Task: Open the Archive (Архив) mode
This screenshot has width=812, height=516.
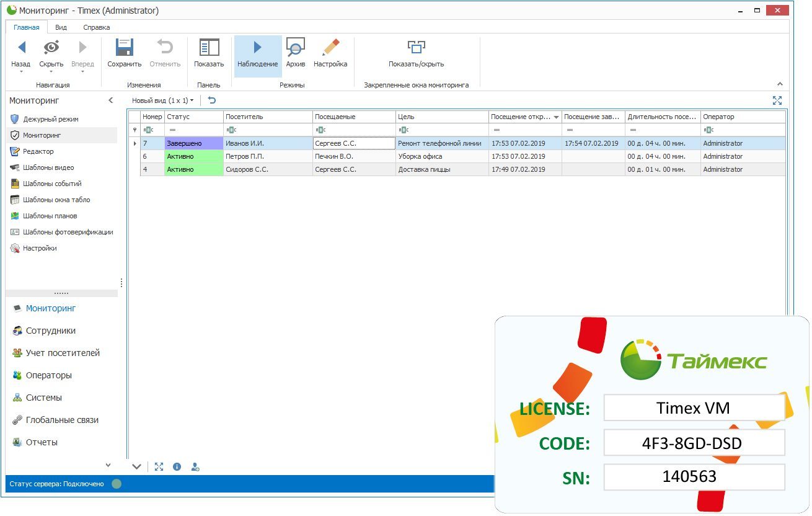Action: coord(295,48)
